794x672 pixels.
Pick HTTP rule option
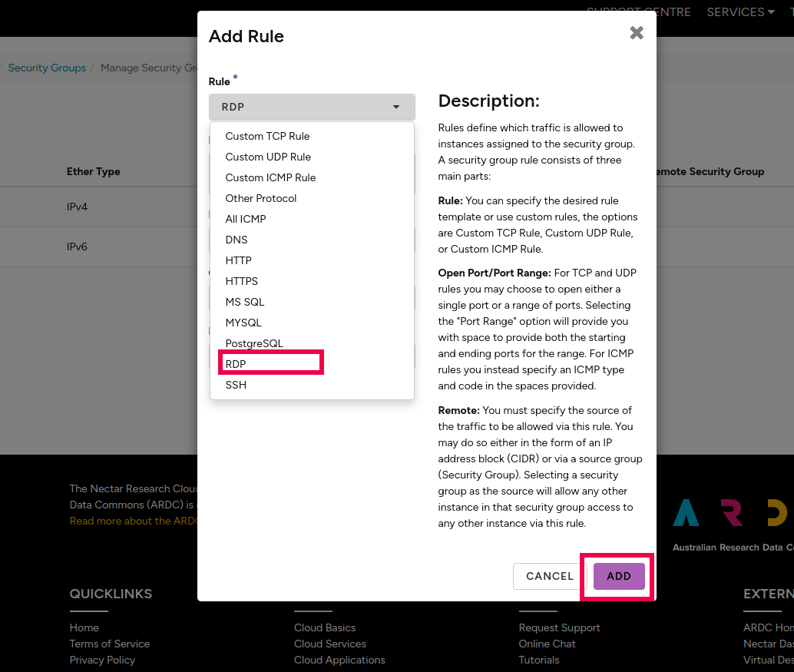click(x=312, y=261)
